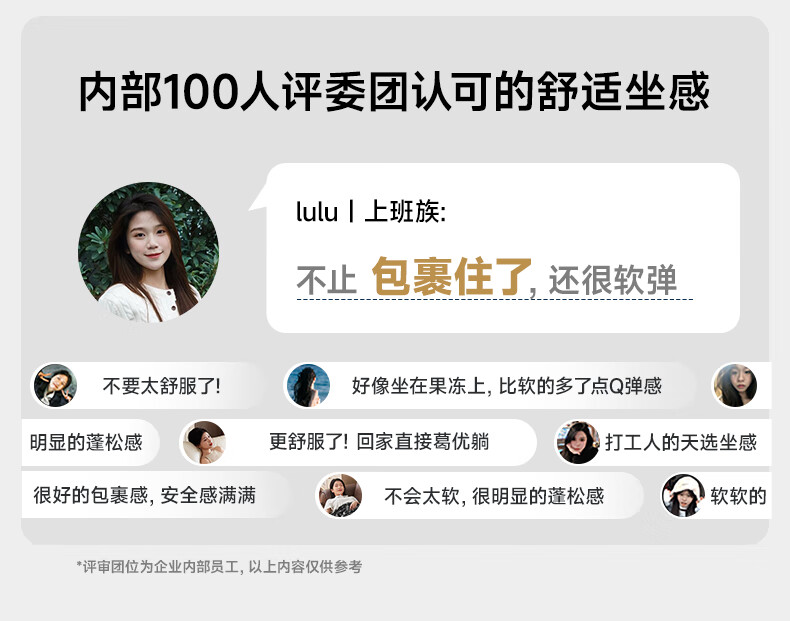Viewport: 790px width, 621px height.
Task: Open the '更舒服了! 回家直接葛优躺' comment
Action: (358, 443)
